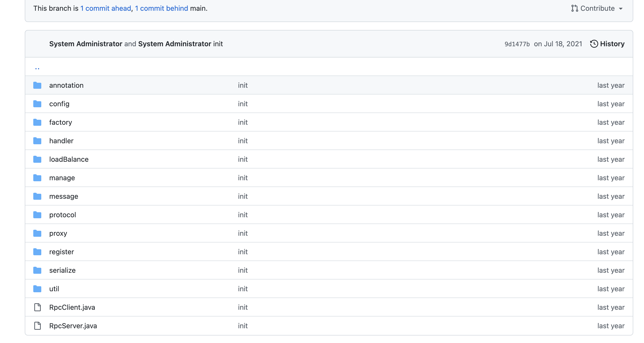
Task: Click 'last year' on the message row
Action: (x=611, y=196)
